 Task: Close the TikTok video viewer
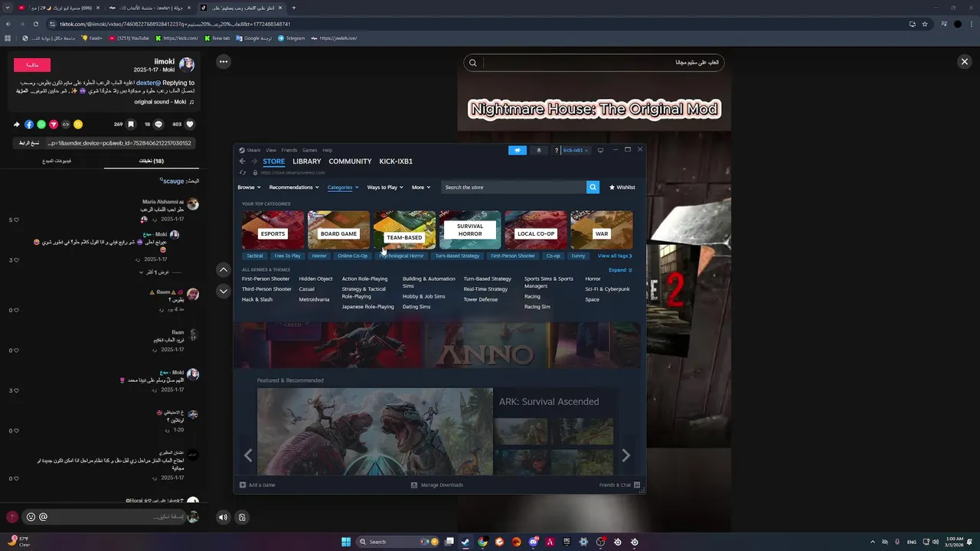[965, 61]
